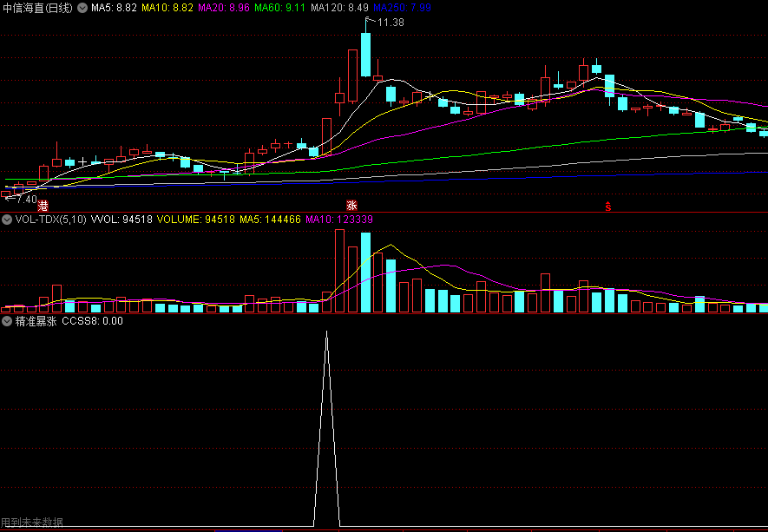Click the 港 marker icon

click(x=43, y=206)
